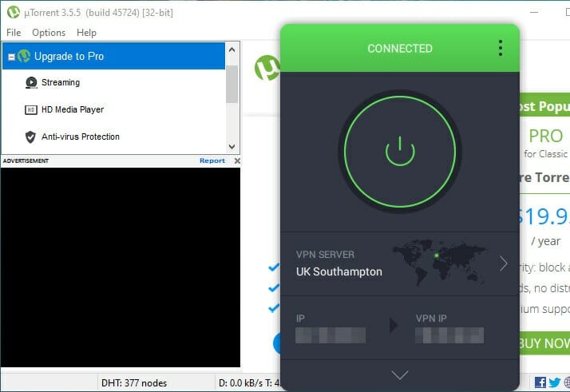The width and height of the screenshot is (570, 392).
Task: Open the Options menu
Action: [x=49, y=33]
